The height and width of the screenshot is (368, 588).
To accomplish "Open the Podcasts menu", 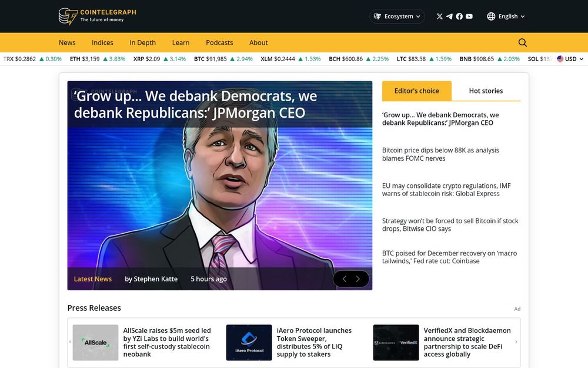I will coord(219,42).
